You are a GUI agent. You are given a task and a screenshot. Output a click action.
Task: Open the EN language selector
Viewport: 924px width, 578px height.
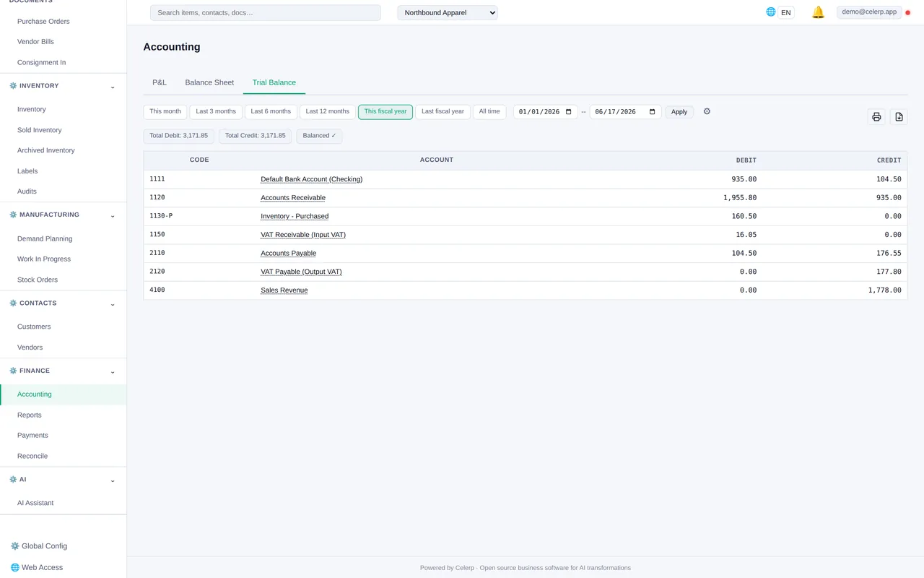tap(786, 12)
